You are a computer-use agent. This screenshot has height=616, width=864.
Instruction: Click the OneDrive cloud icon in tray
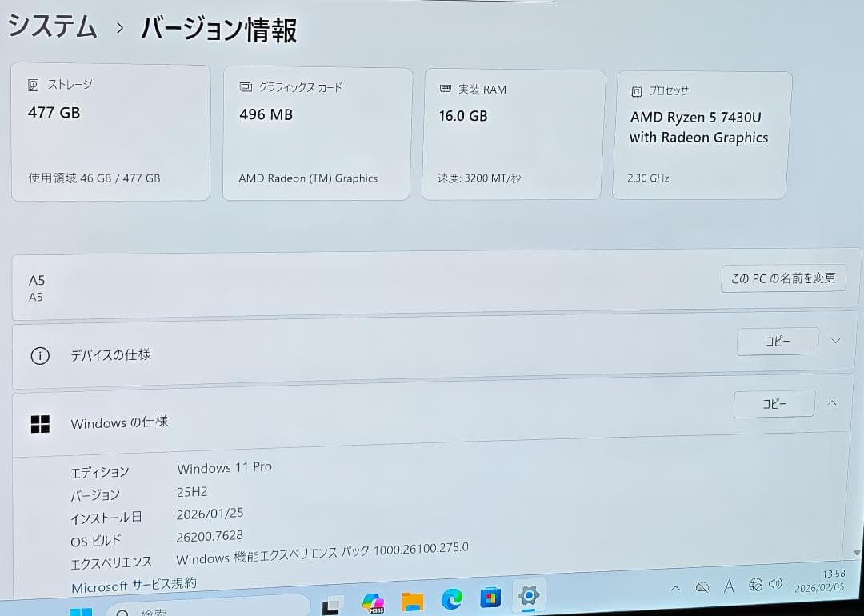click(x=702, y=586)
